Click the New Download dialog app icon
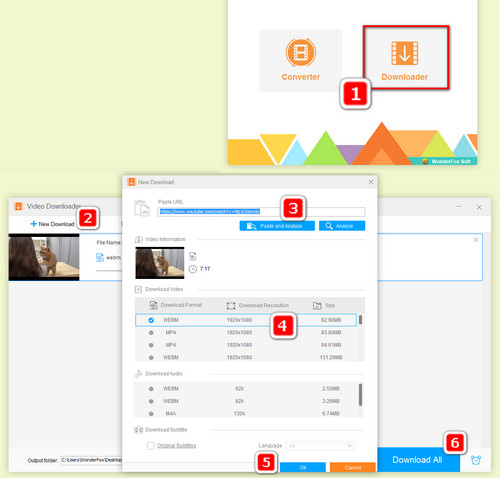The image size is (500, 478). (132, 182)
